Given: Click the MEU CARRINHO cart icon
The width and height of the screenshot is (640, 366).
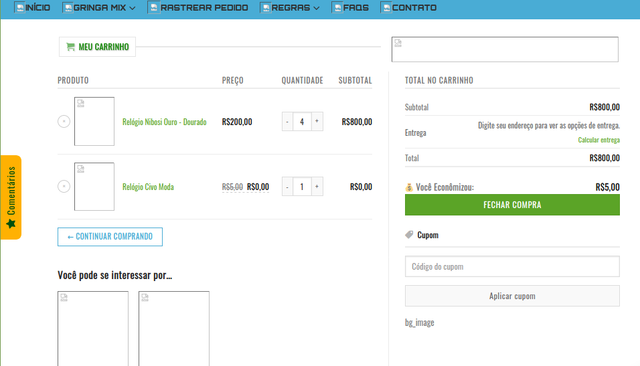Looking at the screenshot, I should point(71,47).
